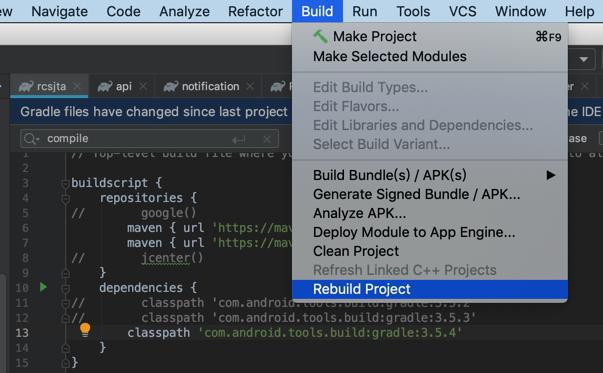Image resolution: width=603 pixels, height=373 pixels.
Task: Click the search magnifier icon in find bar
Action: (31, 138)
